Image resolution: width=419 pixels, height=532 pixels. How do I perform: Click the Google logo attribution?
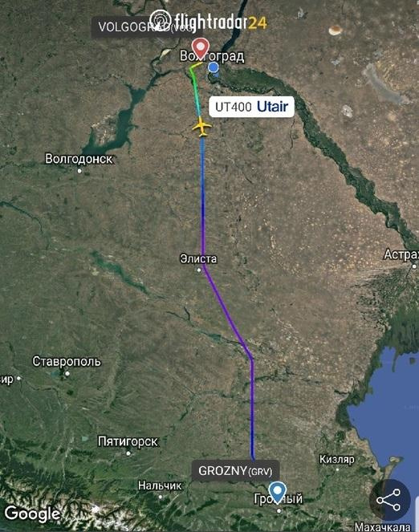click(33, 514)
